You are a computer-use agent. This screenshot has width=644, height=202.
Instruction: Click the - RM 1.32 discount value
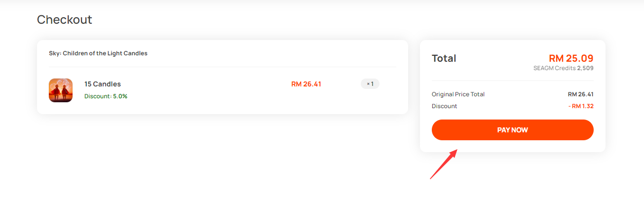pos(580,106)
